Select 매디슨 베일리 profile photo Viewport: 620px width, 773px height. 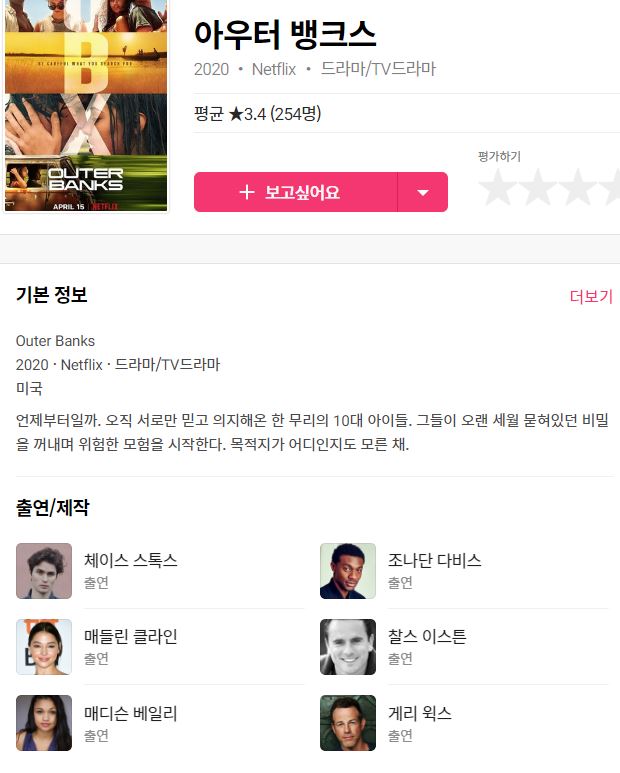click(44, 723)
